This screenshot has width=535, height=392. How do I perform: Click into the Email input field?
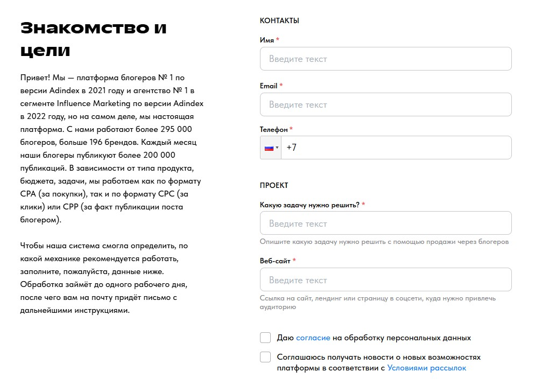tap(385, 104)
